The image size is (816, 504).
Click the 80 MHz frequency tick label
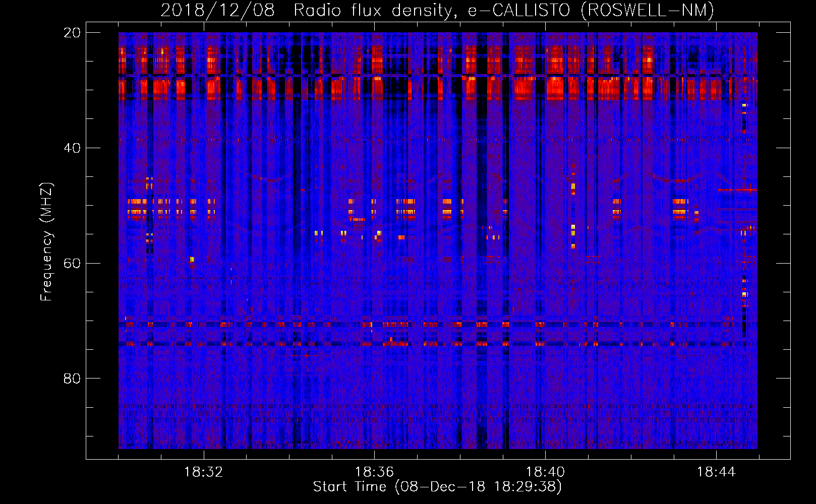click(x=72, y=379)
